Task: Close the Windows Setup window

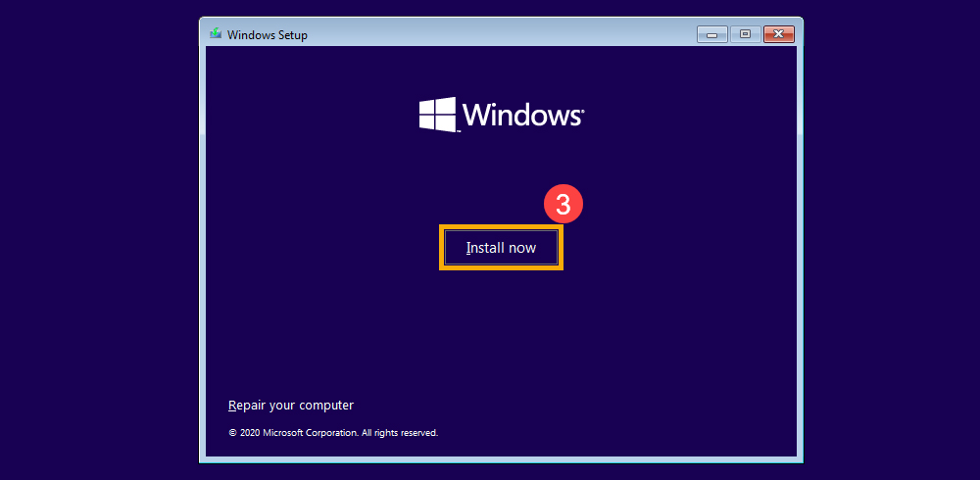Action: [778, 34]
